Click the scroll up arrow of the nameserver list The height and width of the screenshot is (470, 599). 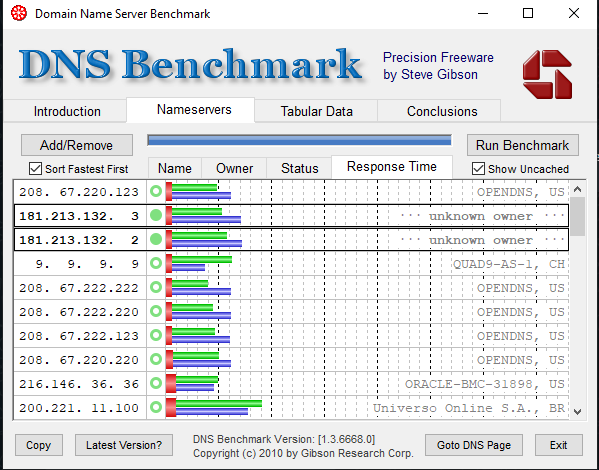[578, 189]
